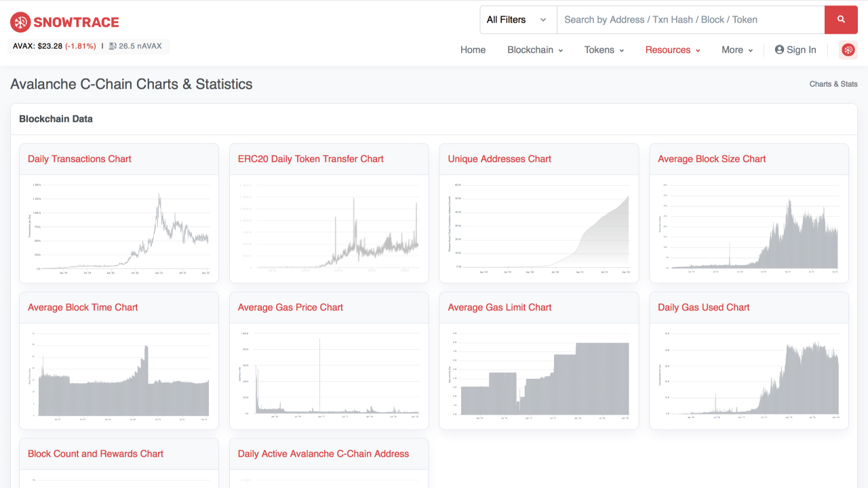Click the 26.5 nAVAX gas value
Image resolution: width=868 pixels, height=488 pixels.
pos(140,46)
